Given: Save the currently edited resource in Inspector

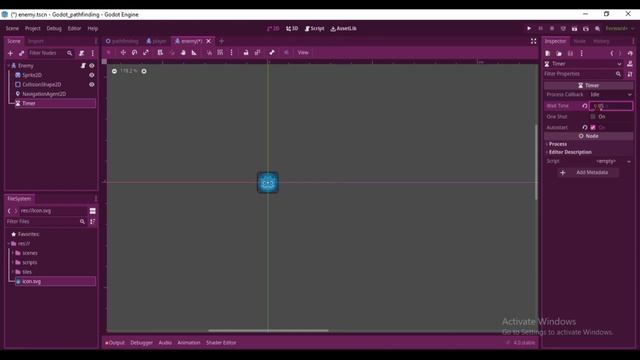Looking at the screenshot, I should [x=570, y=53].
